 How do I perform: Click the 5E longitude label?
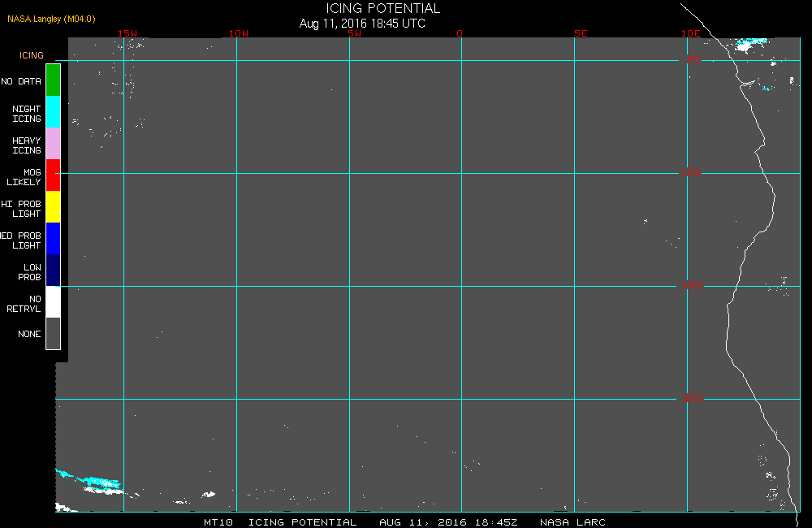pos(581,33)
